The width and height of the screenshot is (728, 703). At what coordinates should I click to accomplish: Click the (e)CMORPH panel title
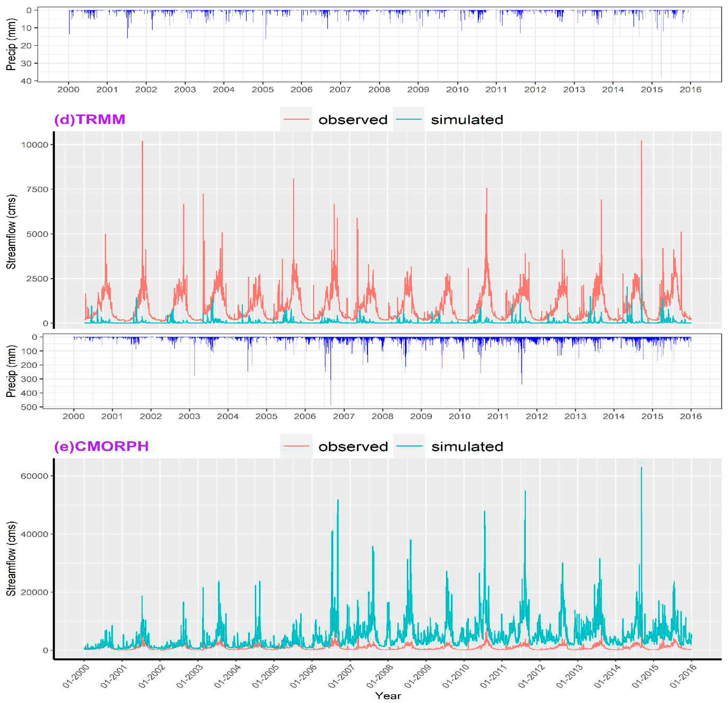[101, 446]
